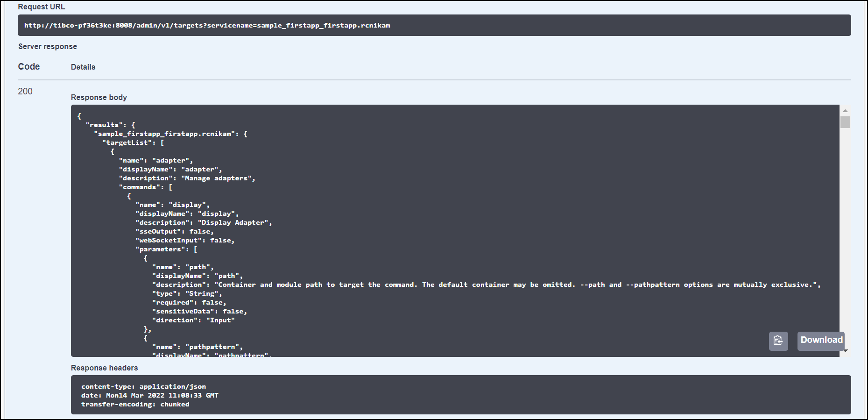Download the response body
The image size is (868, 420).
point(821,340)
